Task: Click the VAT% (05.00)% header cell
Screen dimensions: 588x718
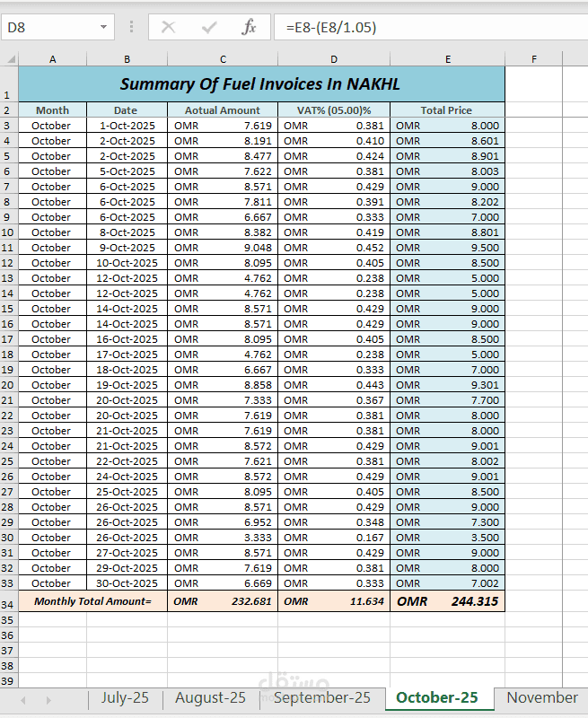Action: pos(334,110)
